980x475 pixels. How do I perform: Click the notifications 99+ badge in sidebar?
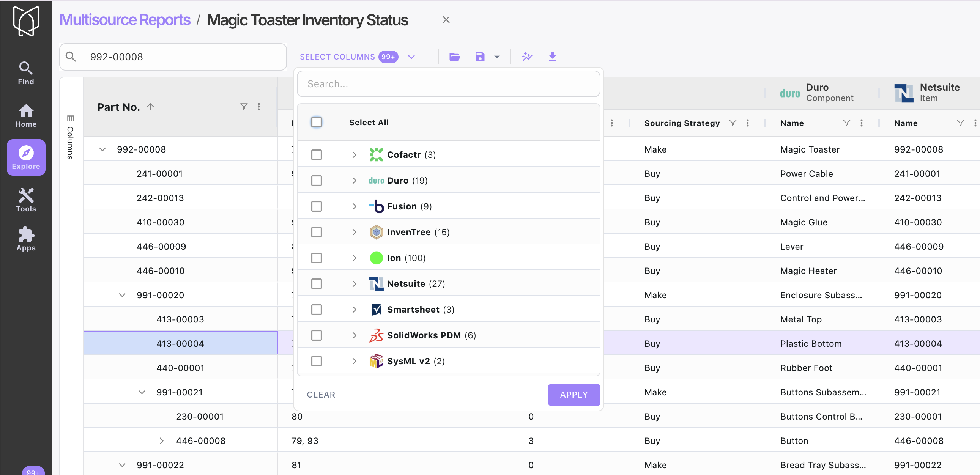click(x=33, y=471)
